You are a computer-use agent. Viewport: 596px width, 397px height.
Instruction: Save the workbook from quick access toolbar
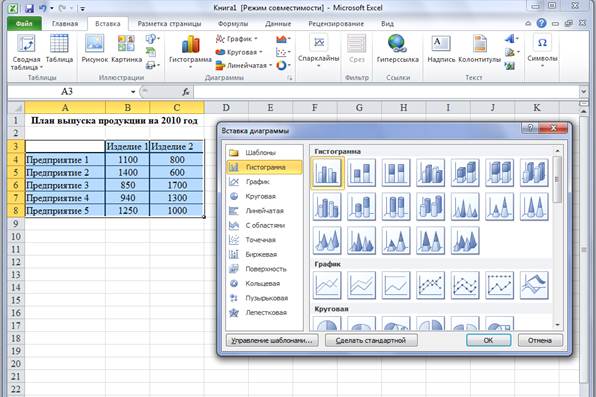click(29, 8)
